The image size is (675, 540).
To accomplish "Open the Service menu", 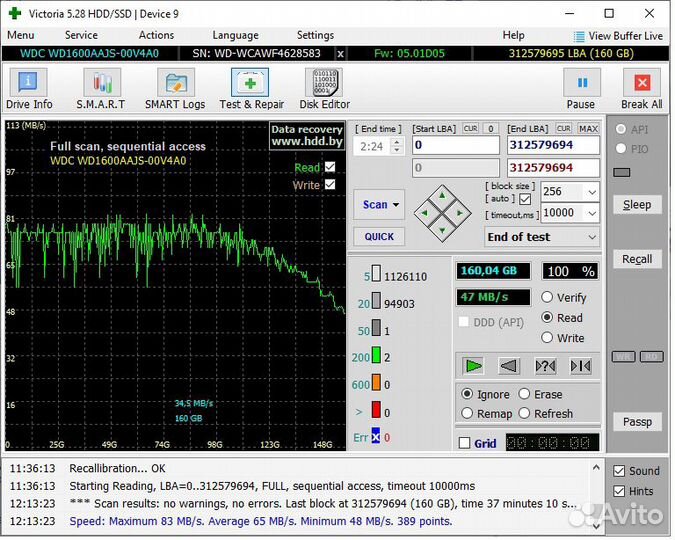I will click(81, 35).
